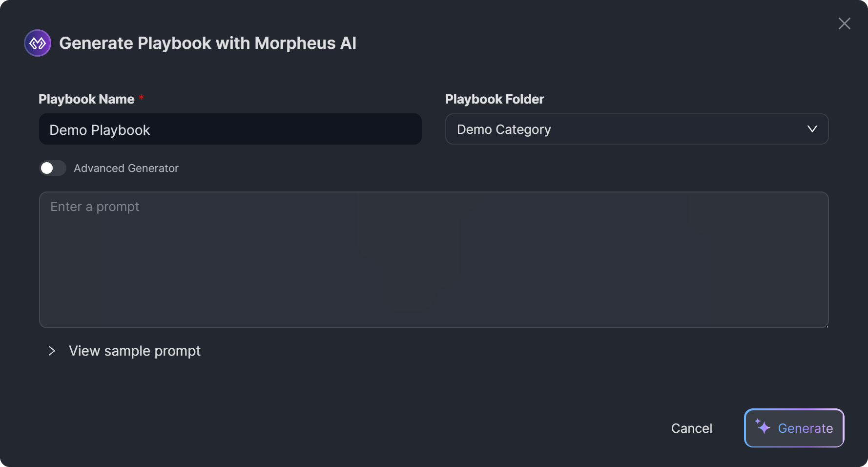Click the sparkle icon on the Generate button
Image resolution: width=868 pixels, height=467 pixels.
point(763,426)
